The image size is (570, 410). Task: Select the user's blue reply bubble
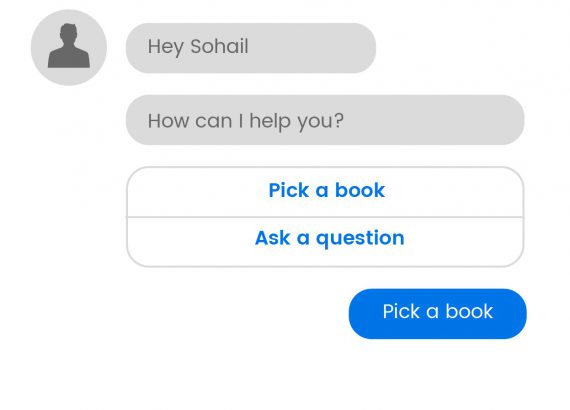pos(437,314)
